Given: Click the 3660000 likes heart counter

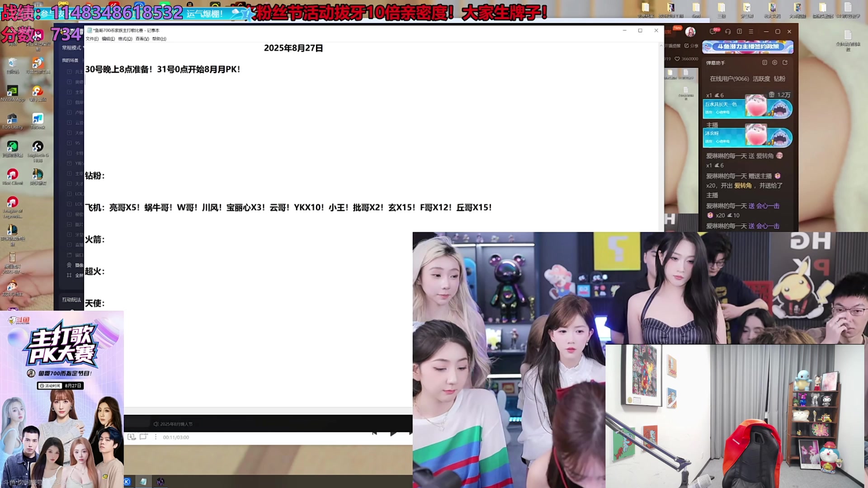Looking at the screenshot, I should tap(686, 59).
